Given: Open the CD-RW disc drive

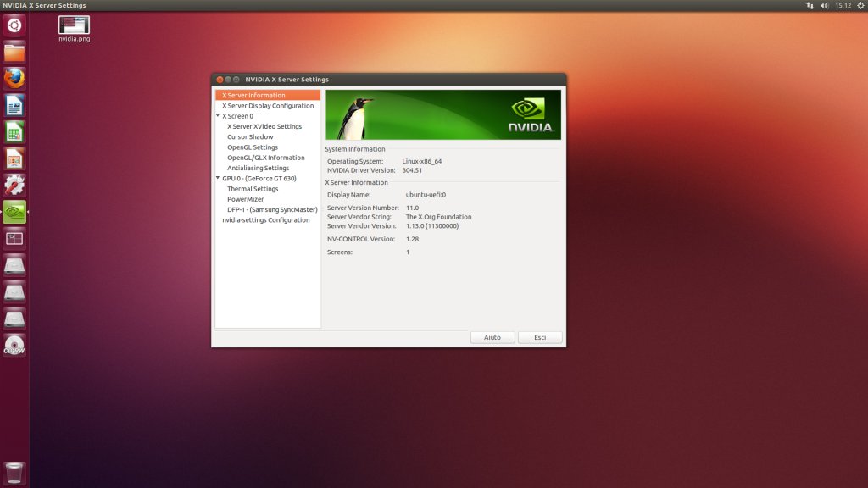Looking at the screenshot, I should pos(14,346).
